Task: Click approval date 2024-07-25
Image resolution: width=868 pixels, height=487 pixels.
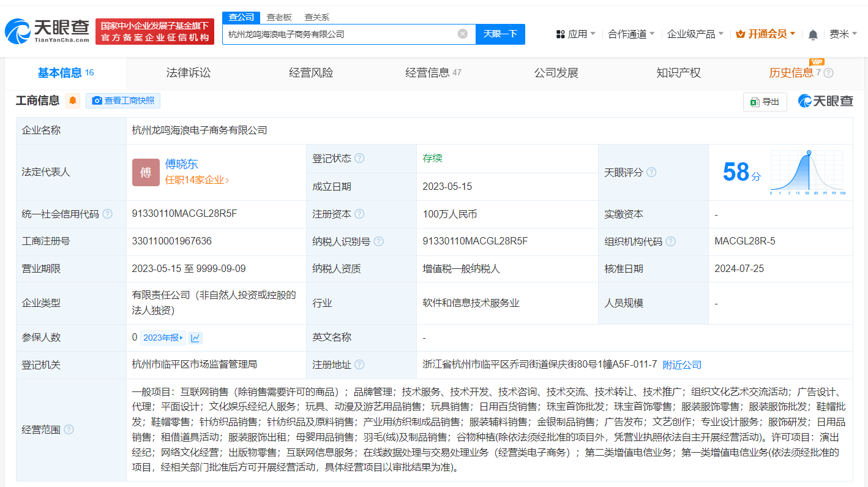Action: 739,269
